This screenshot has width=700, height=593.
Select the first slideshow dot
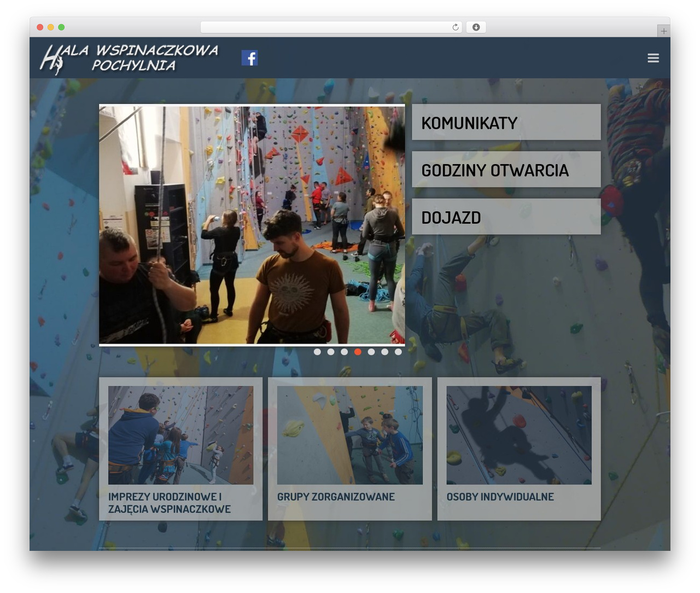[317, 352]
